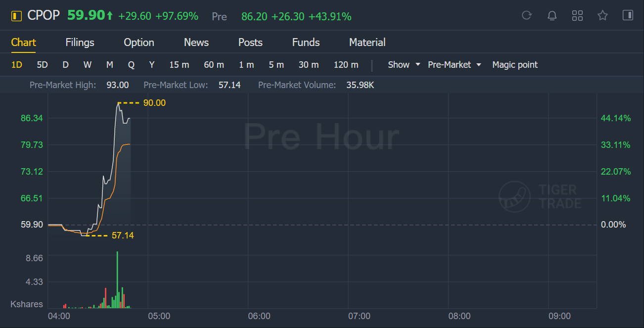Click the tallest green volume bar
The image size is (644, 328).
tap(117, 280)
